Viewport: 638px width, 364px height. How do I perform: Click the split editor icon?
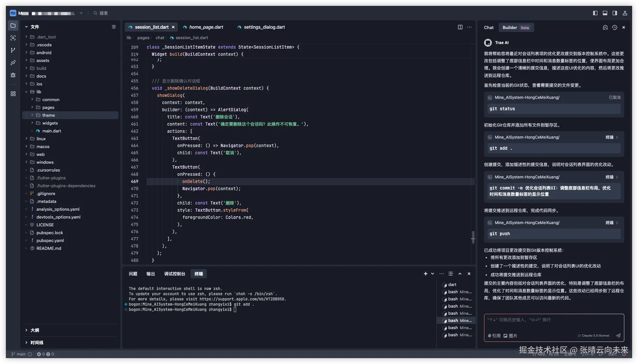pyautogui.click(x=460, y=27)
